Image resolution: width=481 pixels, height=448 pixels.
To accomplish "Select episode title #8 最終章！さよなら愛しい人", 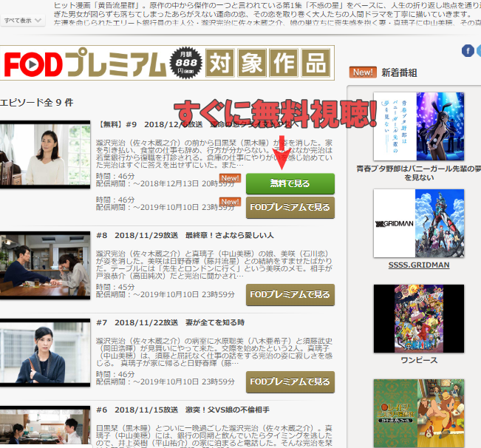I will pos(185,235).
